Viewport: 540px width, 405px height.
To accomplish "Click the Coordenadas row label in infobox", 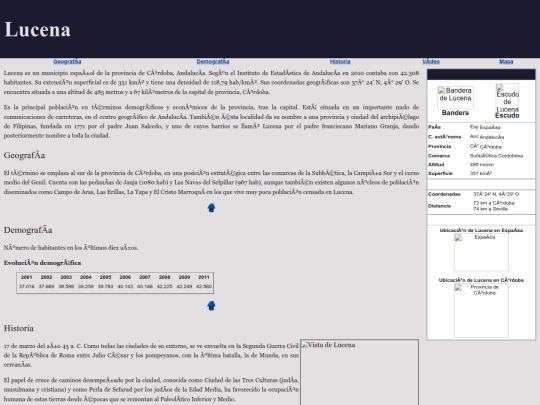I will tap(444, 194).
